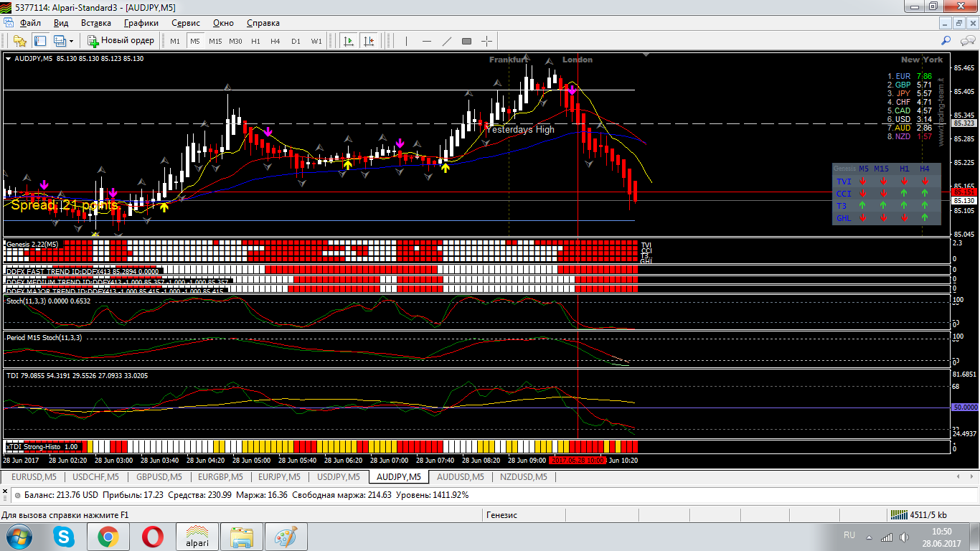Open the chart profiles dropdown arrow
This screenshot has width=980, height=551.
71,41
